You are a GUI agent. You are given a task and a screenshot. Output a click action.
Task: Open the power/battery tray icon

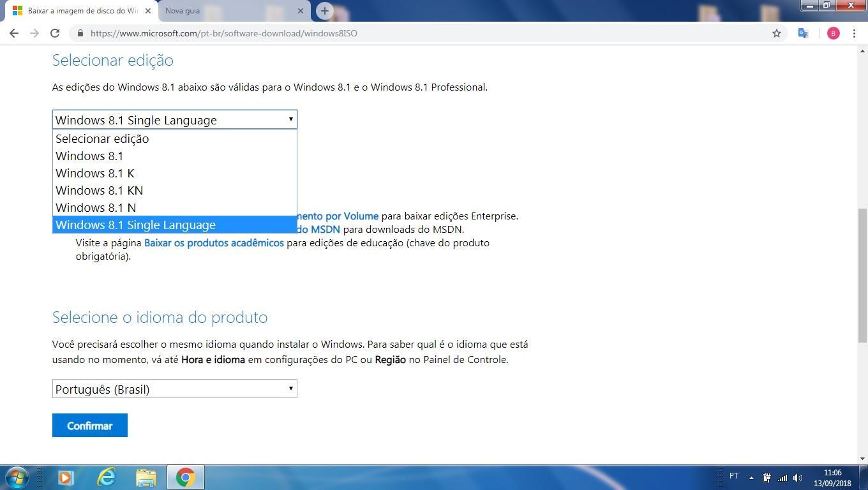point(767,477)
